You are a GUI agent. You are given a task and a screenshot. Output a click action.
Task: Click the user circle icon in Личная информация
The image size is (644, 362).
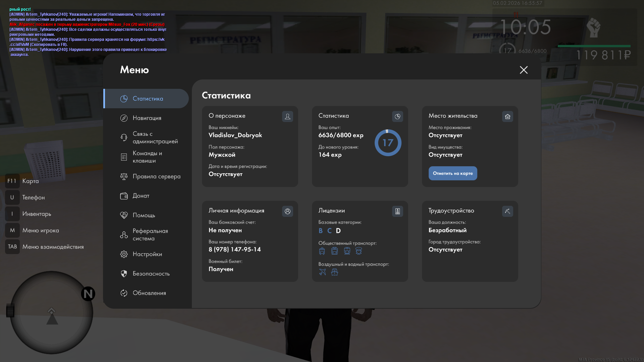tap(287, 211)
